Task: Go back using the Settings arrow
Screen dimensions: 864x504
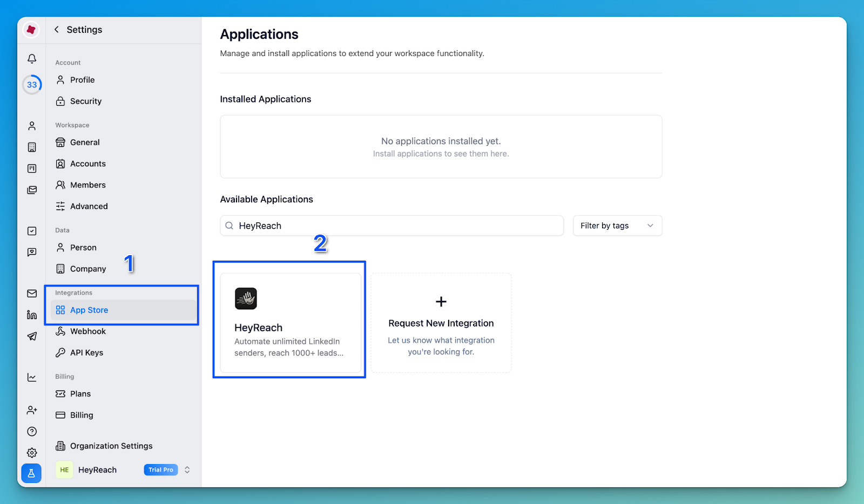Action: 57,30
